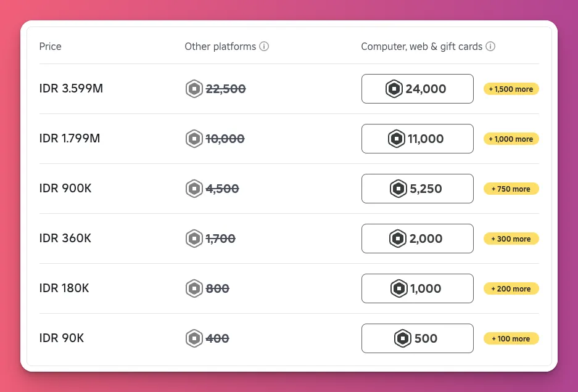Click Robux icon next to strikethrough 10,000
This screenshot has height=392, width=578.
pos(194,139)
